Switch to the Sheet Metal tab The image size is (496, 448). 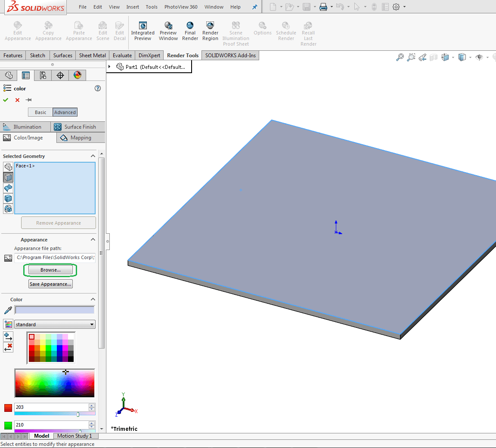(x=92, y=56)
